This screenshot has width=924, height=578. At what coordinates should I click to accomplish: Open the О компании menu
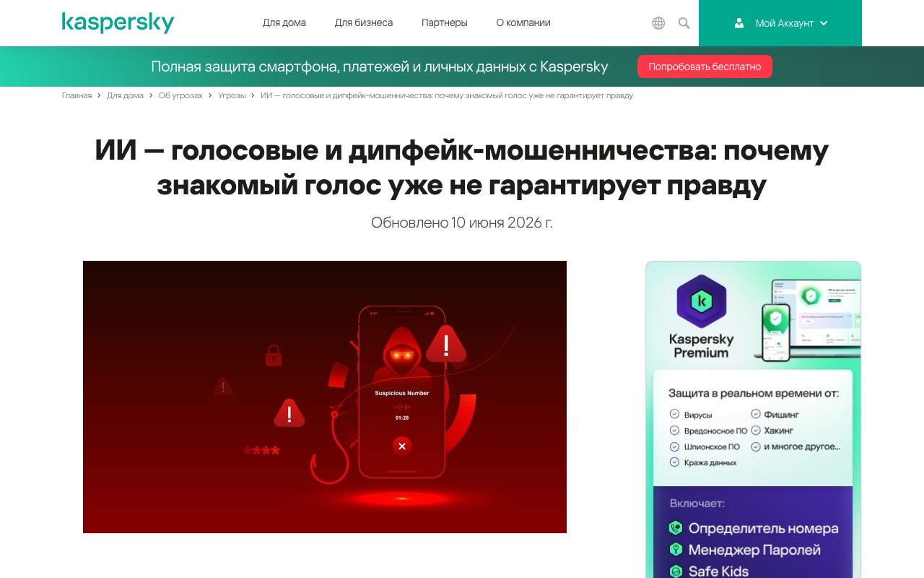point(523,22)
